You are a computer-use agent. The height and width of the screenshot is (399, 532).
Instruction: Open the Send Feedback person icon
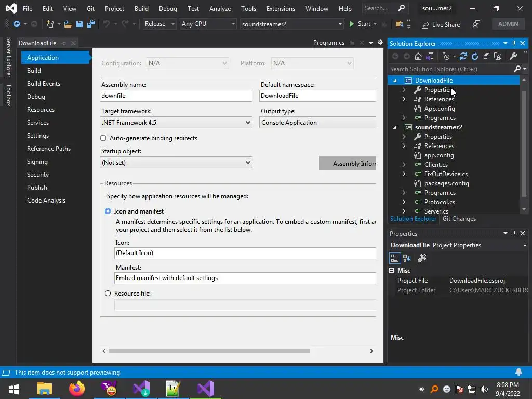point(476,24)
